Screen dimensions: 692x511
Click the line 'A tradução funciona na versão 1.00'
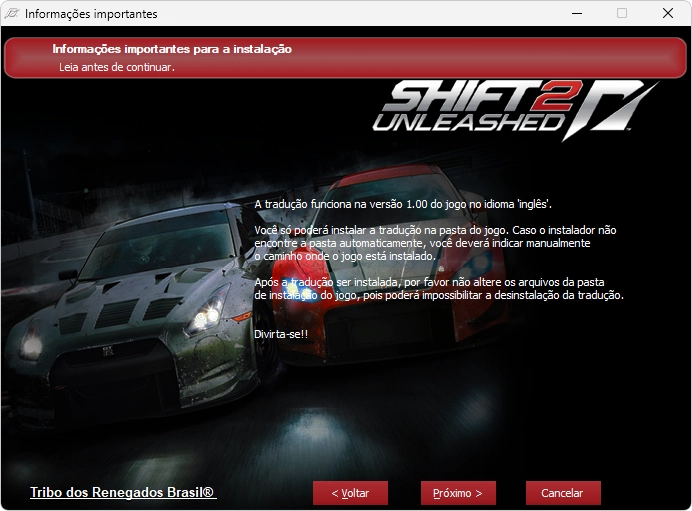coord(403,204)
